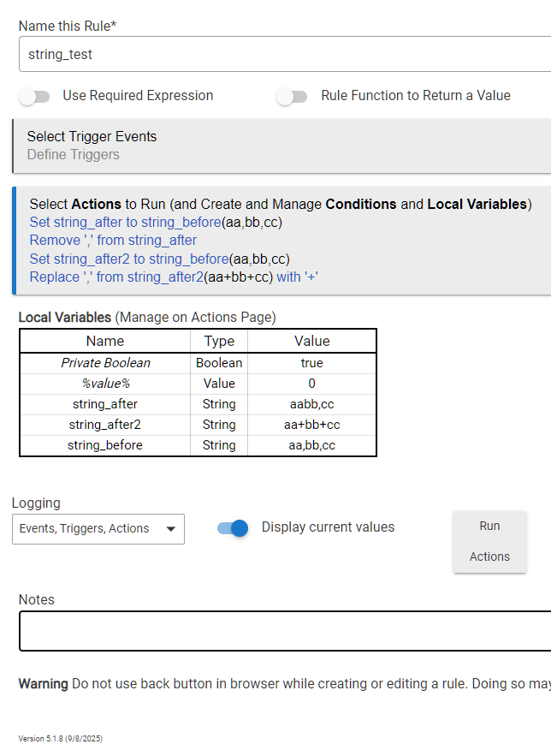Open Select Actions to Run section

pos(280,205)
